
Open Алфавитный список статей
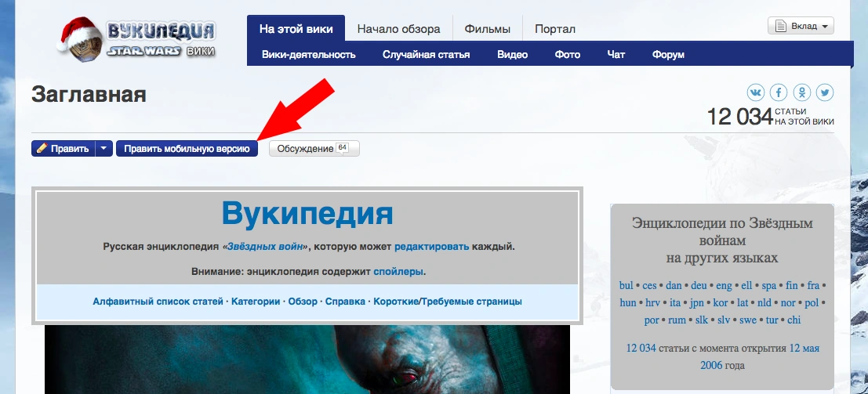pyautogui.click(x=158, y=302)
